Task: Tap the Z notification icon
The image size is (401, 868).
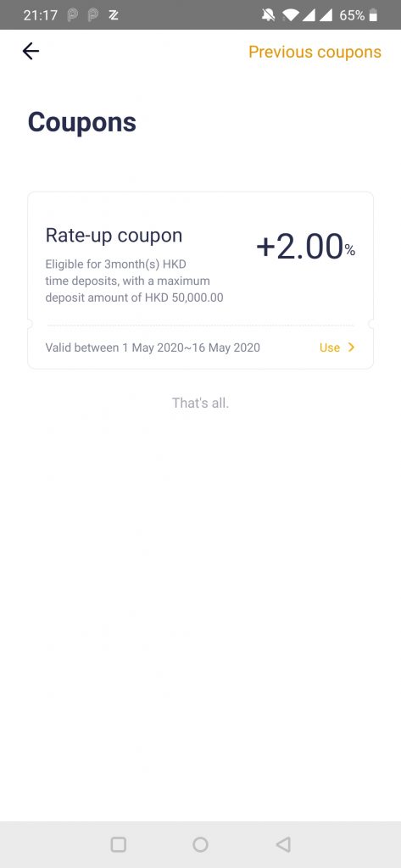Action: 114,15
